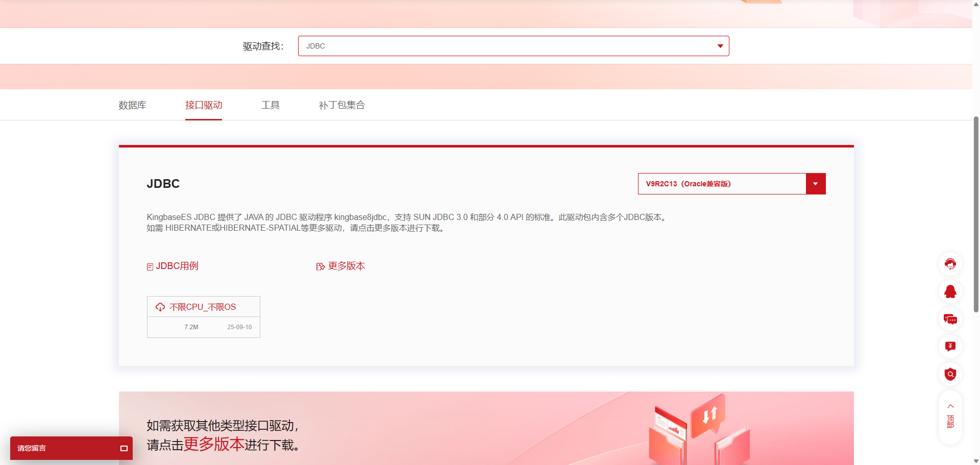Open the QQ penguin contact icon
This screenshot has height=465, width=980.
pyautogui.click(x=950, y=291)
